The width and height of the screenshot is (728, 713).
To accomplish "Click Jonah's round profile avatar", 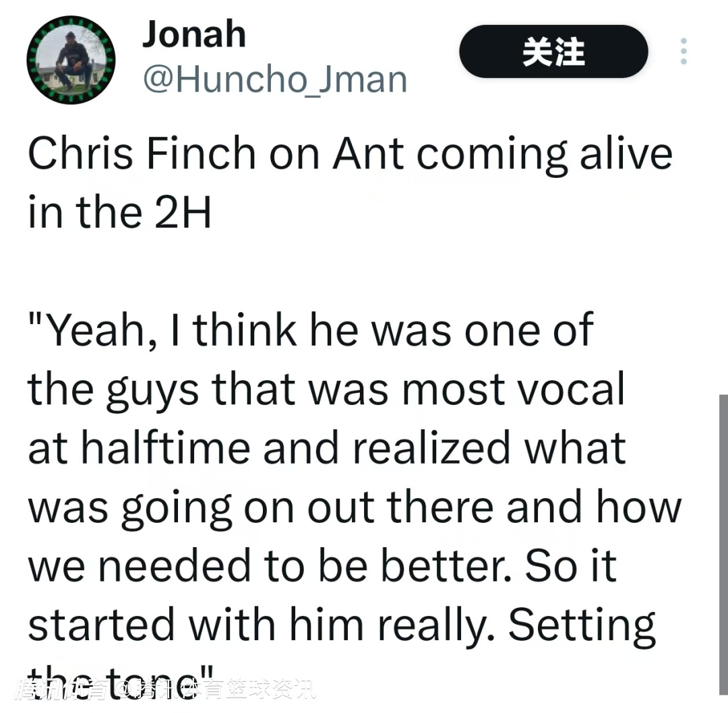I will (71, 60).
